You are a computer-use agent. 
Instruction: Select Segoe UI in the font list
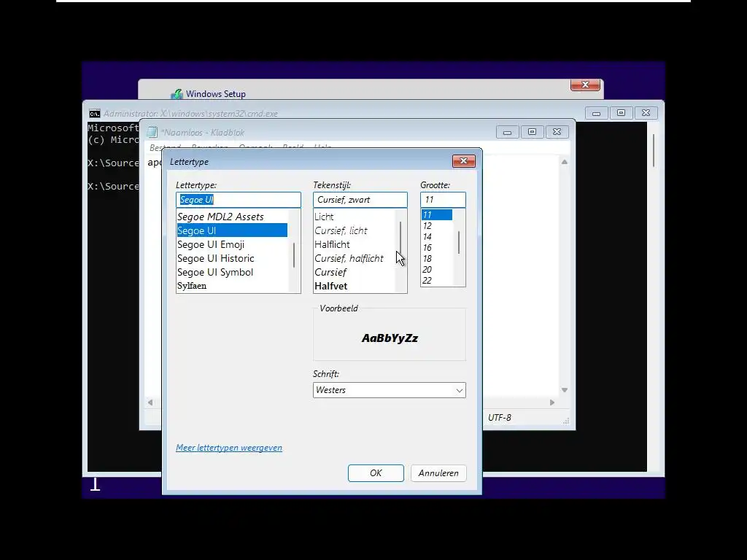click(232, 230)
